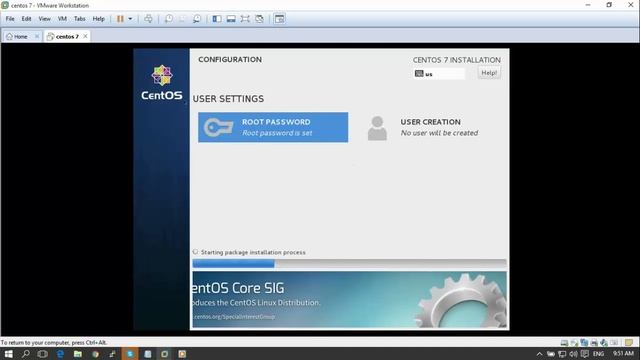The image size is (640, 360).
Task: Open the ROOT PASSWORD setting
Action: (273, 127)
